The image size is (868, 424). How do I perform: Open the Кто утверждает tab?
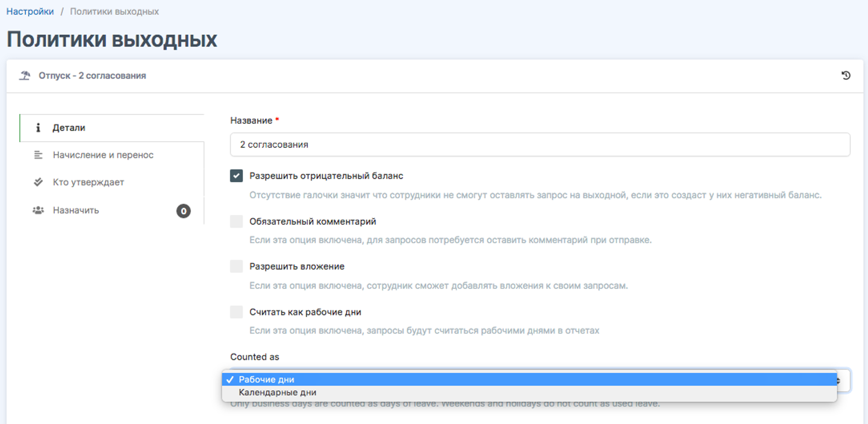point(112,182)
